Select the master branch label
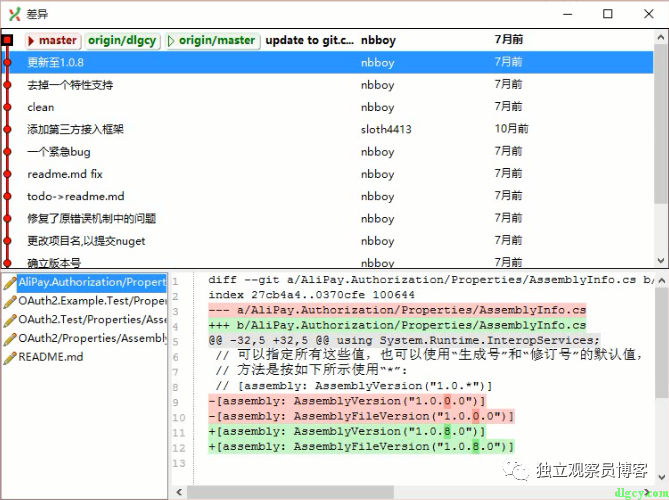 tap(53, 41)
